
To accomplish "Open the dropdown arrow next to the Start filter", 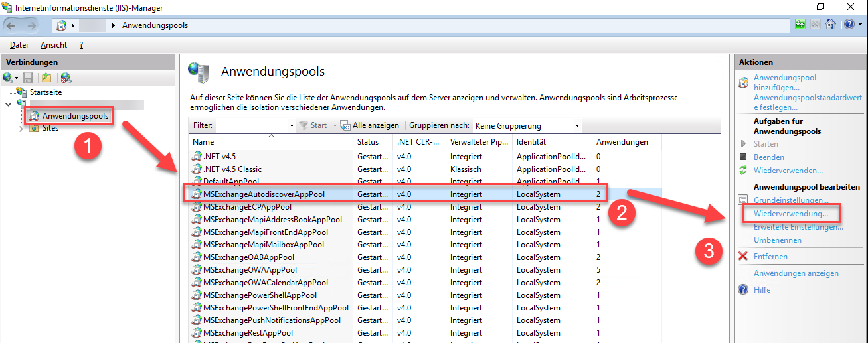I will point(335,125).
